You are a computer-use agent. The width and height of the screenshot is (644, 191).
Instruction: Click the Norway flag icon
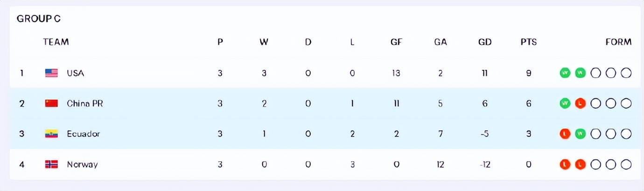pos(51,164)
